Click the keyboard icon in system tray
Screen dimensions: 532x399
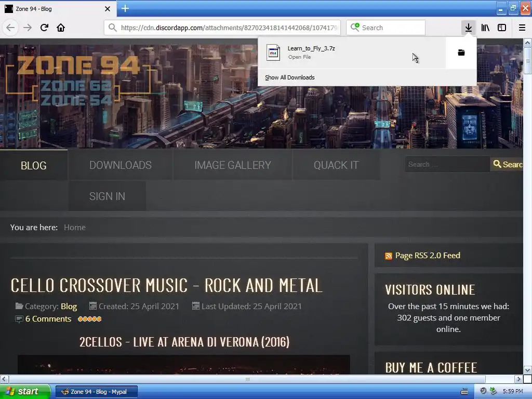tap(464, 392)
